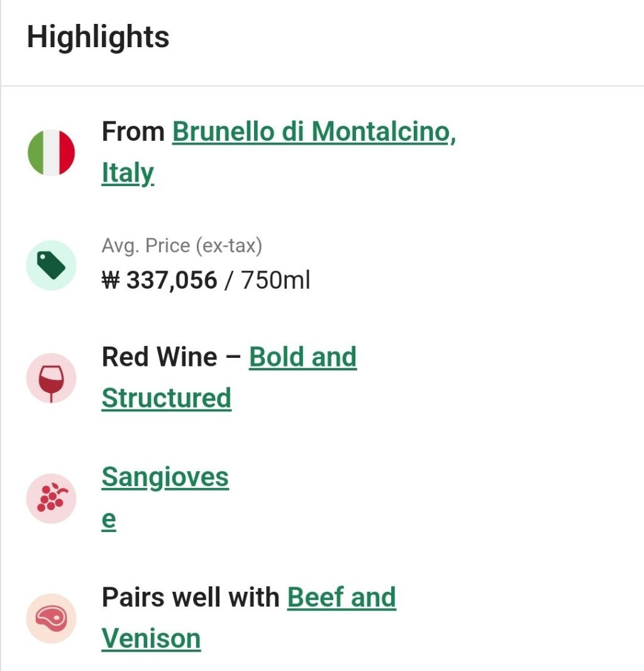Click the wrapped letter e under Sangioves
644x671 pixels.
pyautogui.click(x=109, y=520)
